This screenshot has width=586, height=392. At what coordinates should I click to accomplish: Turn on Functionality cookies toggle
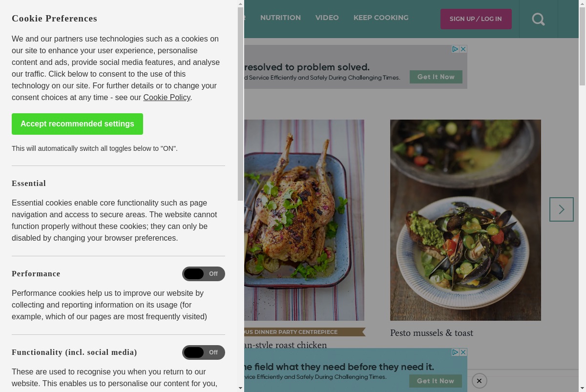click(204, 352)
